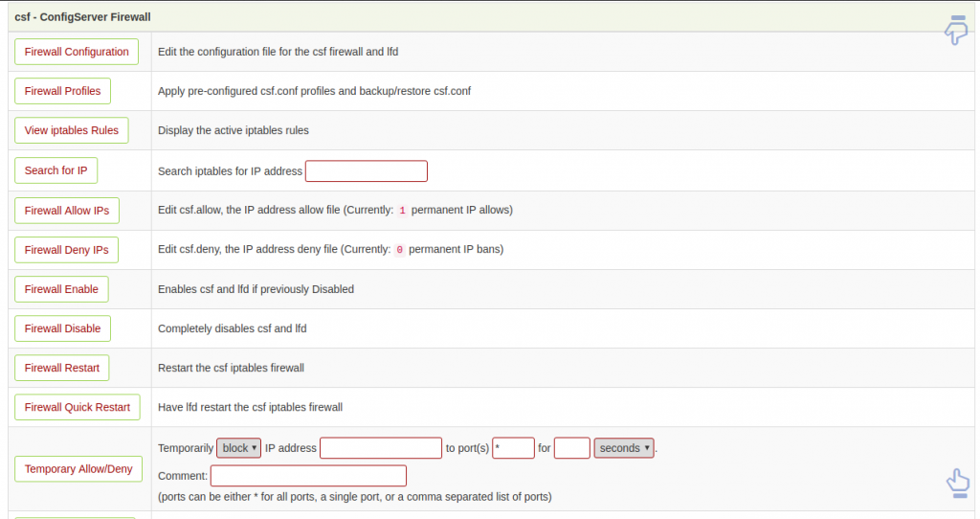980x519 pixels.
Task: Open Firewall Deny IPs editor
Action: pyautogui.click(x=66, y=250)
